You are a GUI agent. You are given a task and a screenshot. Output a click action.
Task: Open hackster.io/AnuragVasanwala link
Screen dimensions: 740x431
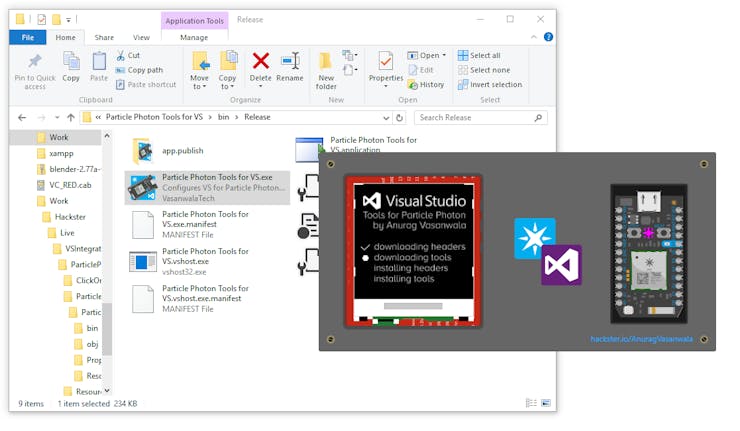(641, 339)
